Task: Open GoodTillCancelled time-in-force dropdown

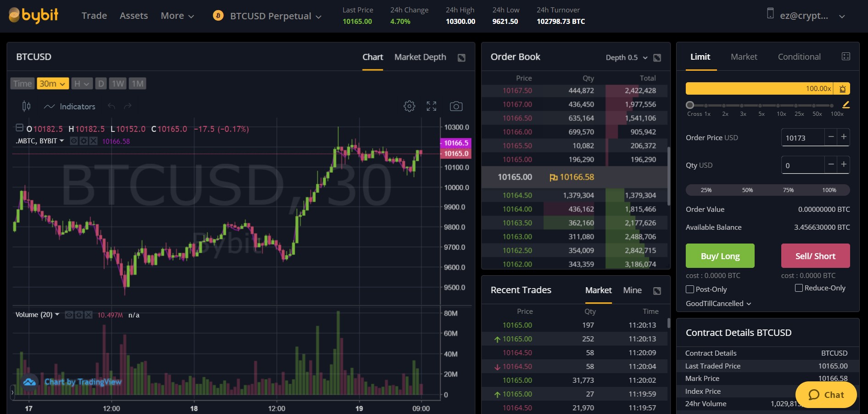Action: click(x=718, y=304)
